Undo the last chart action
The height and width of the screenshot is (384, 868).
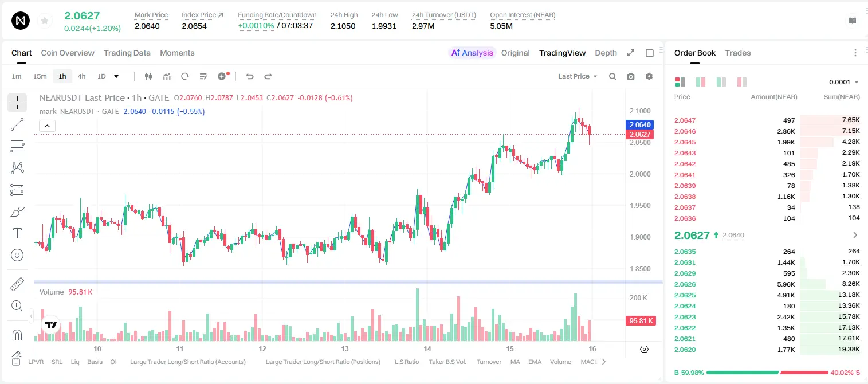250,76
